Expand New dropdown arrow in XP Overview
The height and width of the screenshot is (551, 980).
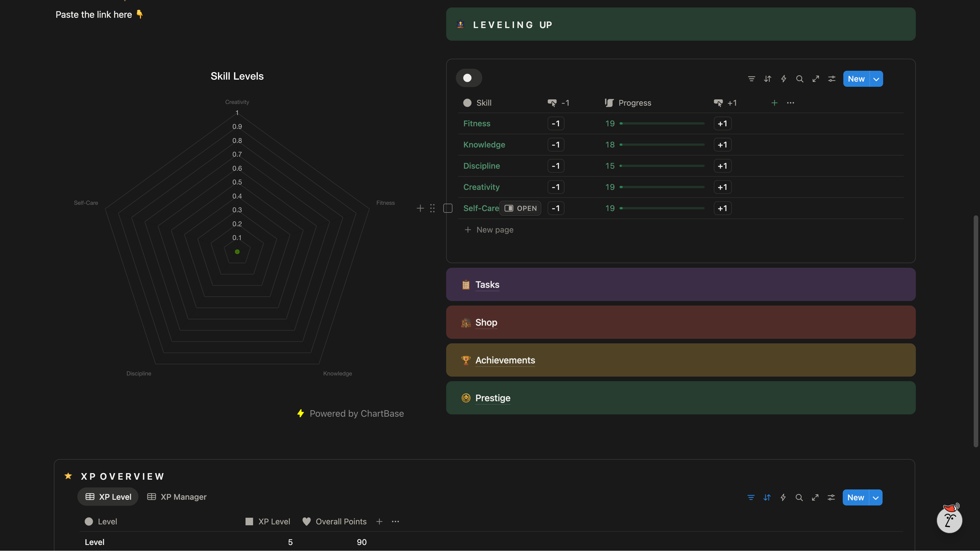point(875,497)
